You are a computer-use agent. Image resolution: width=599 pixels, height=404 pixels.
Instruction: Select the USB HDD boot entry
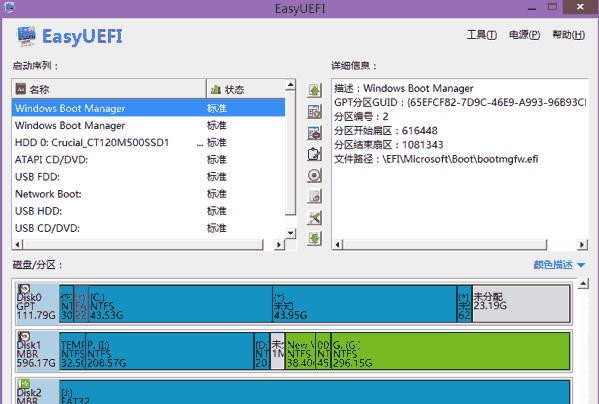pos(149,211)
